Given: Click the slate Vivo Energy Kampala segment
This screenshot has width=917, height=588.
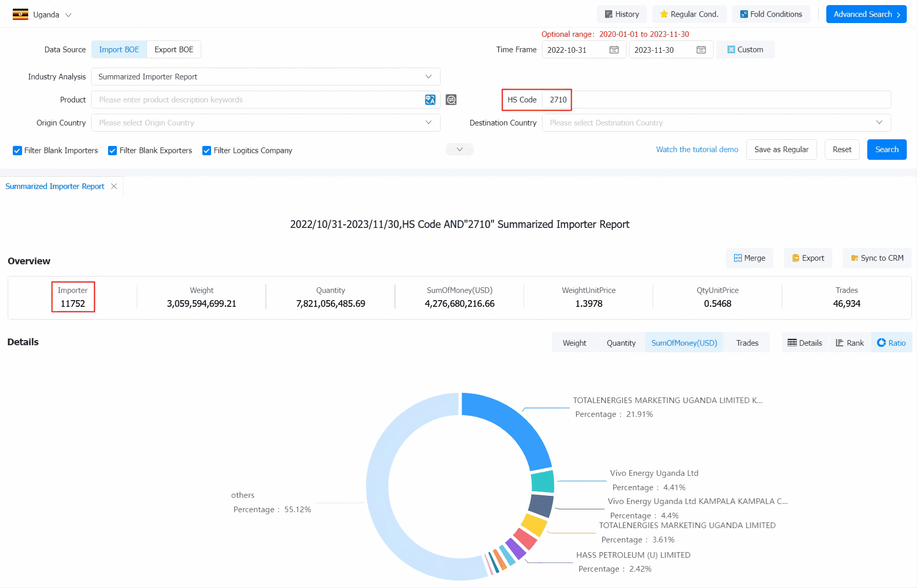Looking at the screenshot, I should [541, 506].
